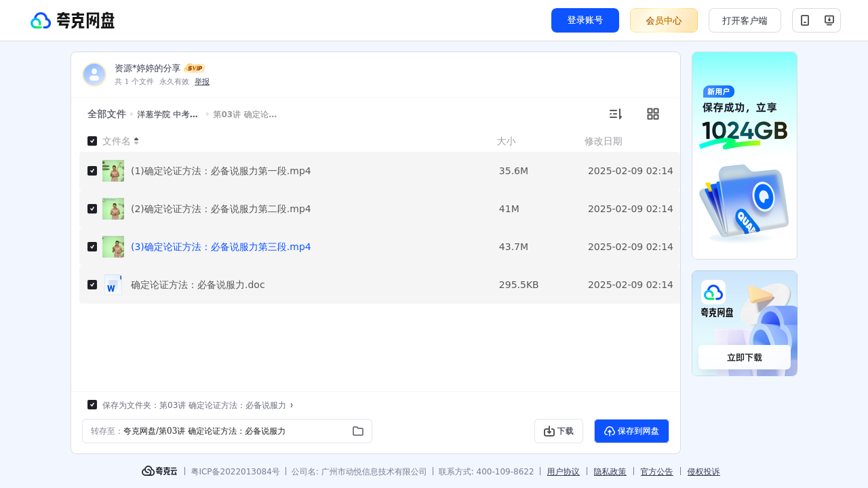Open the desktop download icon in header
868x488 pixels.
click(x=829, y=20)
